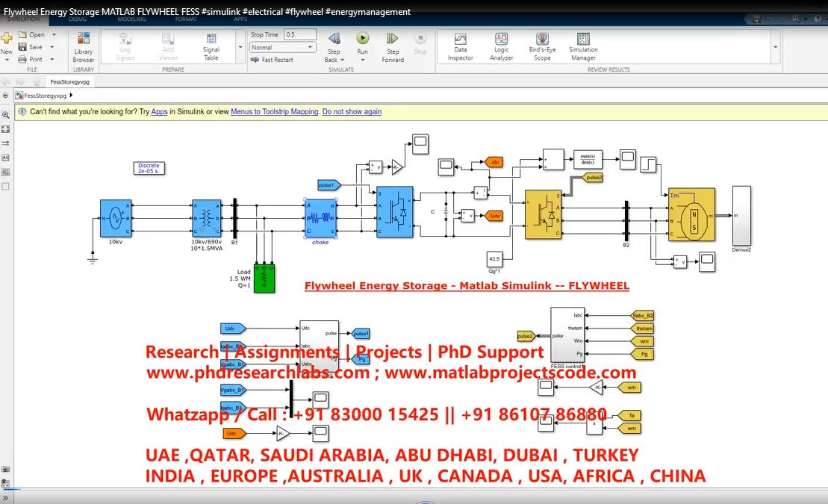This screenshot has width=828, height=504.
Task: Open the Apps in Simulink link
Action: click(159, 111)
